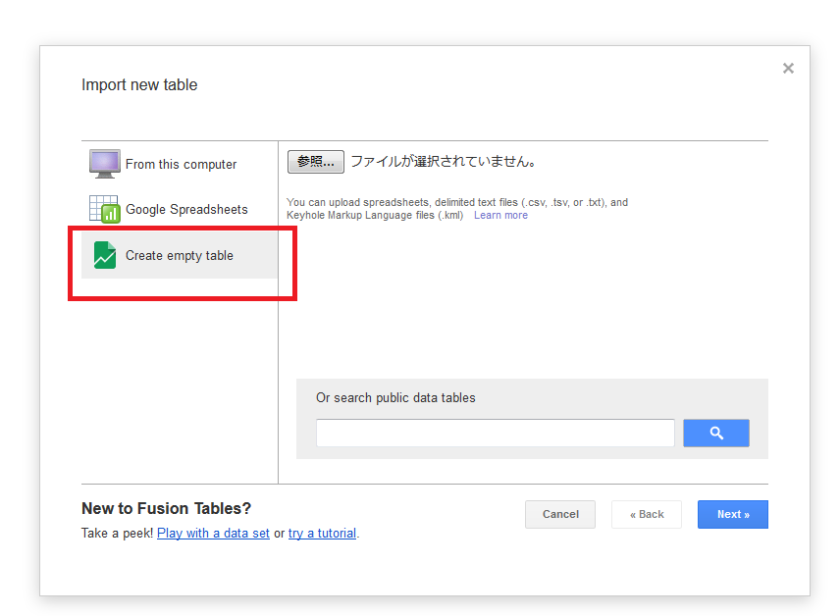Close the Import new table dialog
Image resolution: width=840 pixels, height=616 pixels.
point(787,68)
